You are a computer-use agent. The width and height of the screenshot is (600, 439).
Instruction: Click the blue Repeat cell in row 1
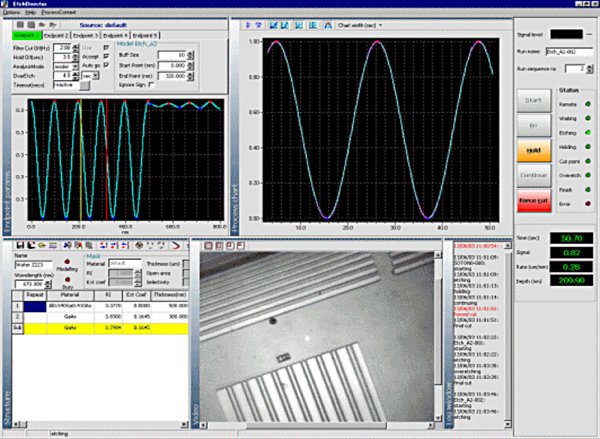35,306
